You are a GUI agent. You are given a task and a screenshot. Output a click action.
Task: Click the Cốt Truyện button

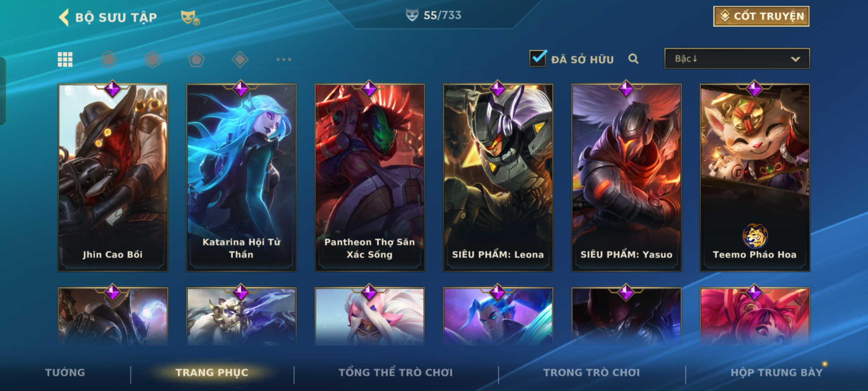(x=761, y=16)
